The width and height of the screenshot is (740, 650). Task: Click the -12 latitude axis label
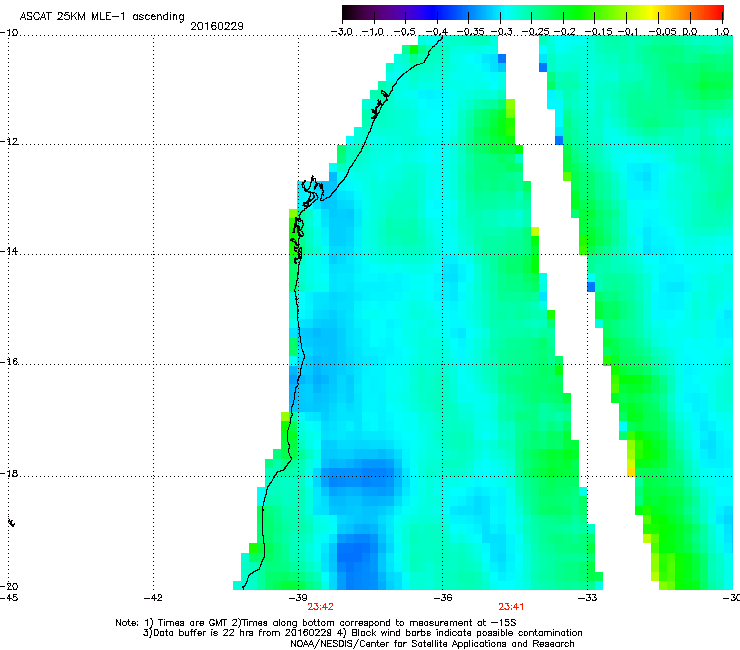pyautogui.click(x=8, y=142)
